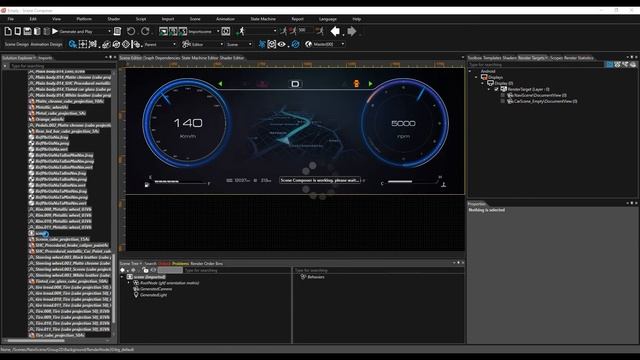The image size is (640, 360).
Task: Click the Animation Design button
Action: (46, 44)
